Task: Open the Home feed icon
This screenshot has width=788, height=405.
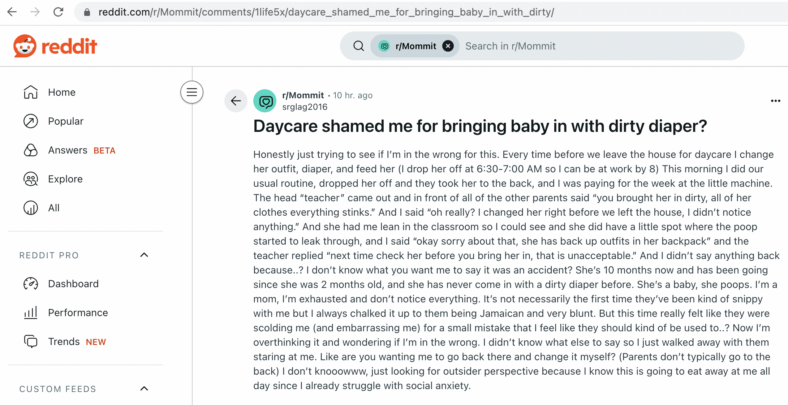Action: click(x=31, y=92)
